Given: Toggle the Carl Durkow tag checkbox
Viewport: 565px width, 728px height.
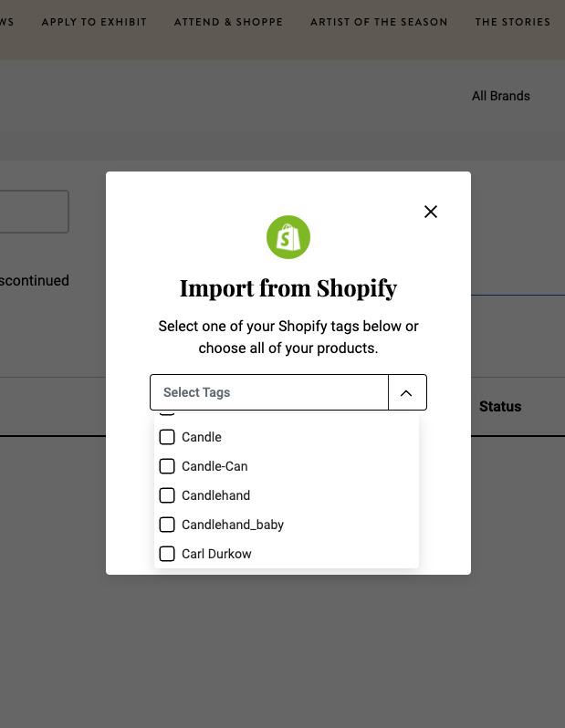Looking at the screenshot, I should [x=167, y=554].
